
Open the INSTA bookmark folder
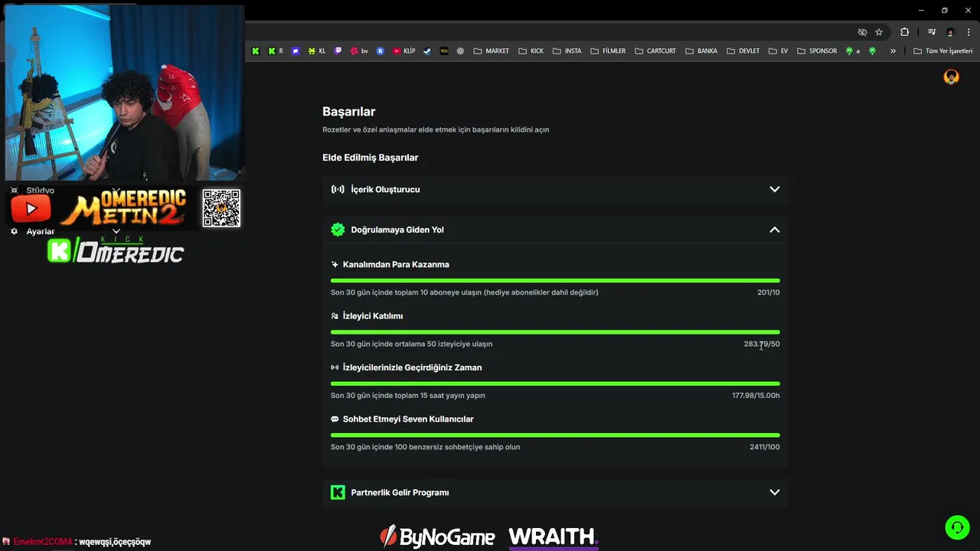pyautogui.click(x=567, y=51)
